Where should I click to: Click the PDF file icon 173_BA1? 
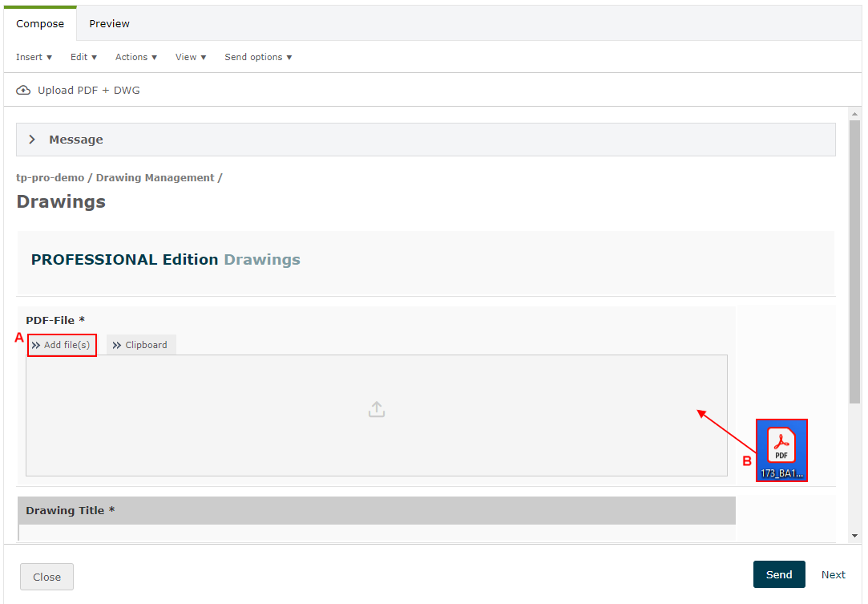781,449
